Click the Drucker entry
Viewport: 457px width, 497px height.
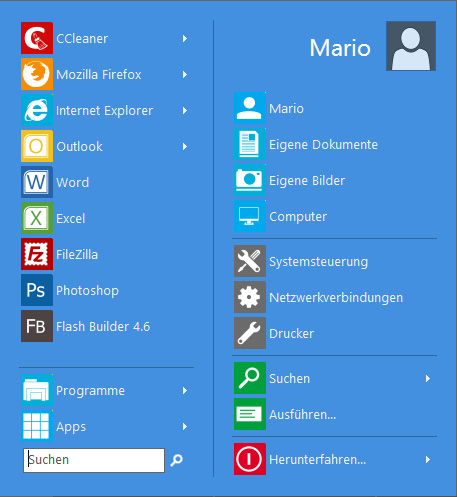[335, 333]
